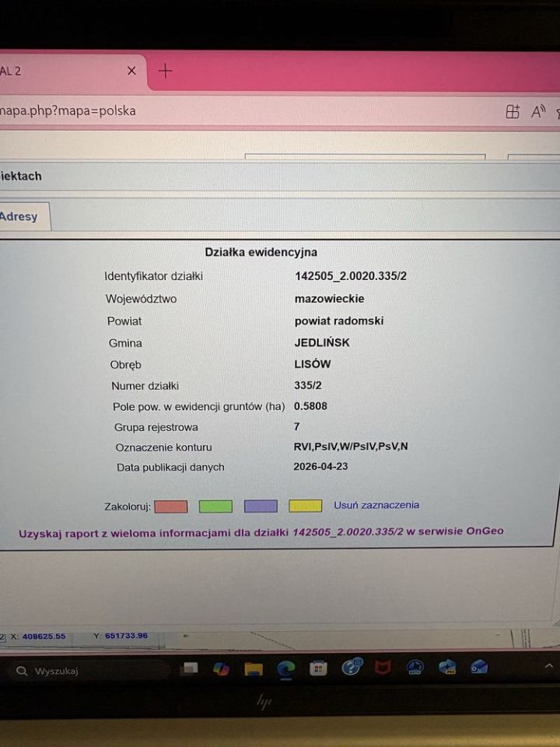Click the 'mazowieckie' voivodeship value
Screen dimensions: 560x747
[330, 299]
